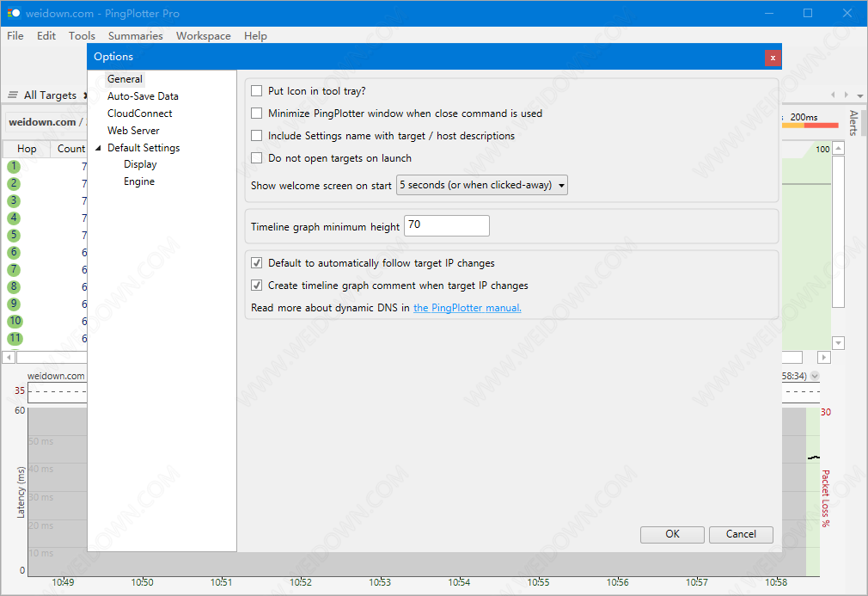Screen dimensions: 868x596
Task: Expand the timeline graph time-range chevron
Action: (x=815, y=376)
